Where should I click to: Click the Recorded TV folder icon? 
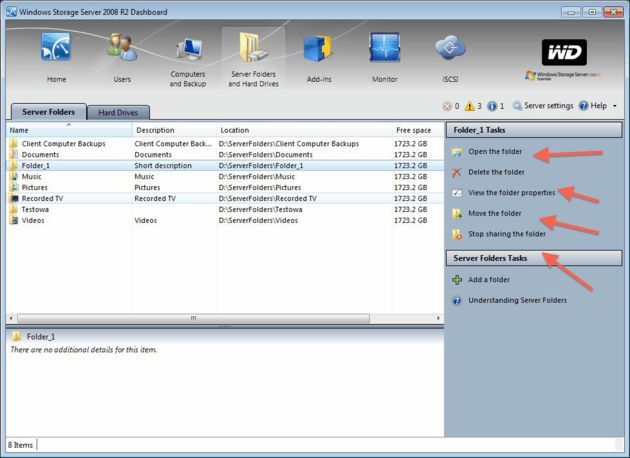(14, 198)
